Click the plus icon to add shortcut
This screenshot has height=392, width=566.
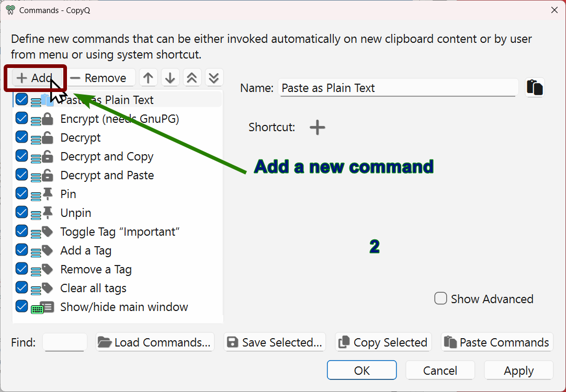(x=318, y=128)
